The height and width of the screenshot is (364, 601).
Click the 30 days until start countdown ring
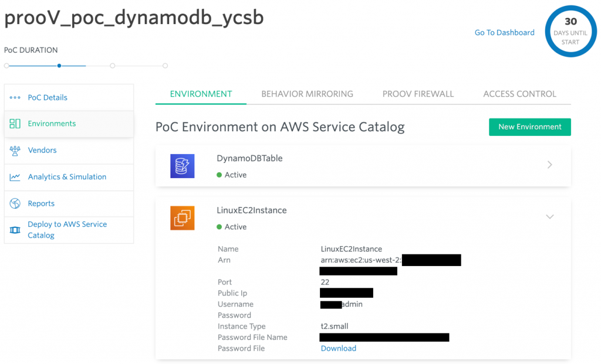pyautogui.click(x=570, y=32)
